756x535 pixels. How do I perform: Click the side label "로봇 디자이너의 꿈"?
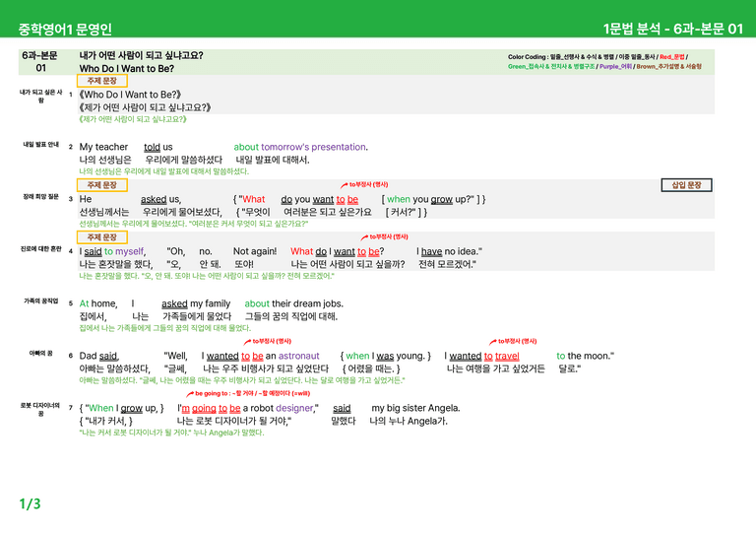(41, 409)
